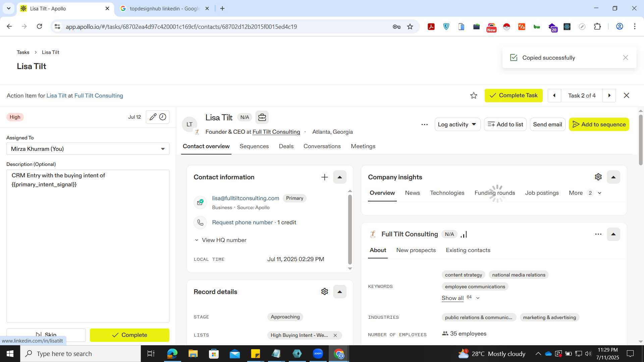Reload the browser page
The height and width of the screenshot is (362, 644).
[39, 26]
